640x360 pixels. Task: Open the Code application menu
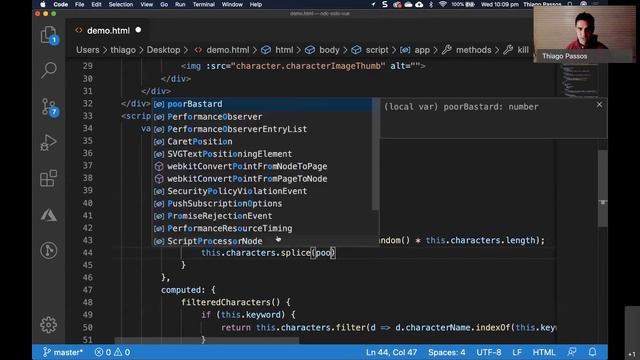coord(60,4)
